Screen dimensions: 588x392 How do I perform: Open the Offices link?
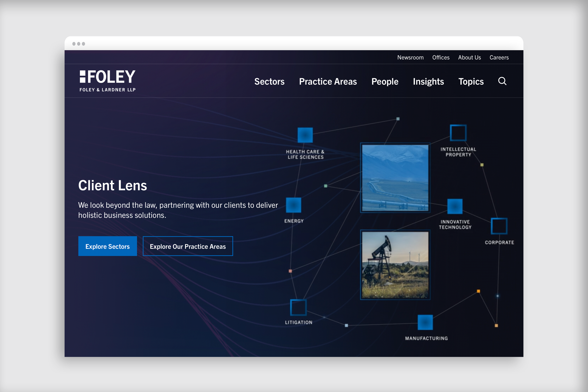click(x=441, y=58)
